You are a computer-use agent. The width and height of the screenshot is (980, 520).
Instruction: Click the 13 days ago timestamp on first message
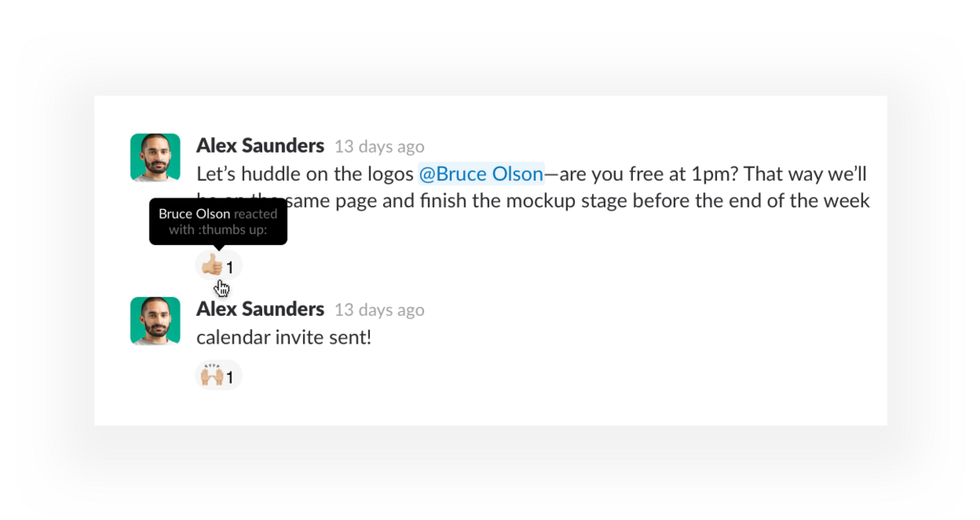coord(380,147)
